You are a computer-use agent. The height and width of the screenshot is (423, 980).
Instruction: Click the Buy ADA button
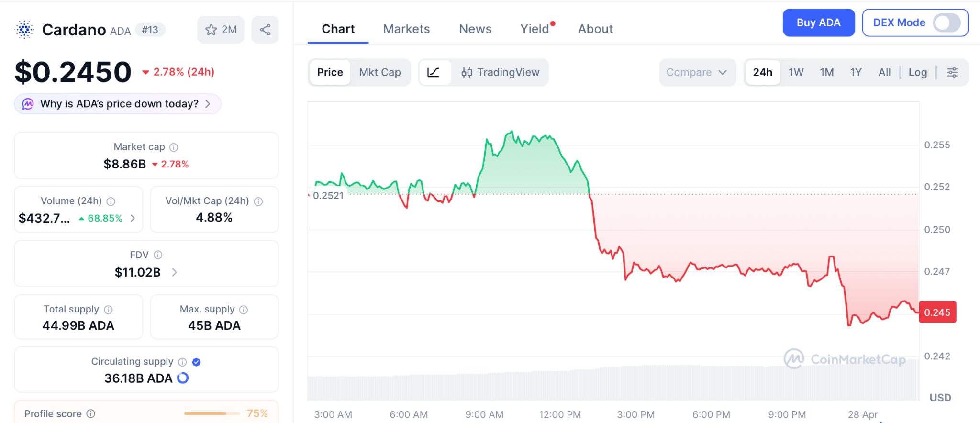point(818,22)
